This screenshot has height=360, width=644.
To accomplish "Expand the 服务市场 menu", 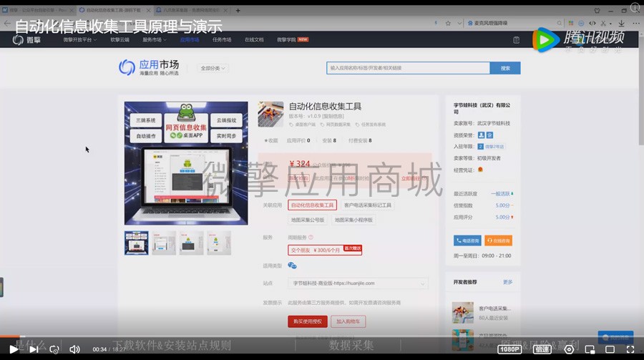I will coord(155,40).
